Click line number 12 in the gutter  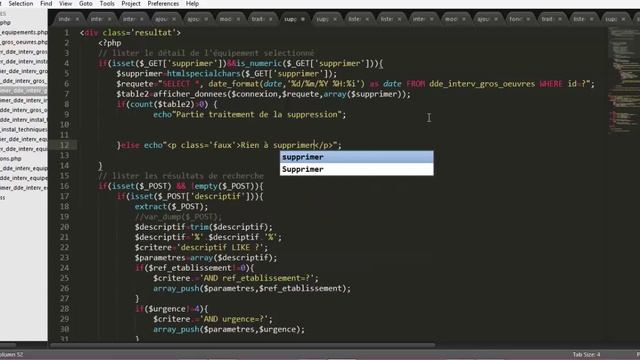click(64, 145)
